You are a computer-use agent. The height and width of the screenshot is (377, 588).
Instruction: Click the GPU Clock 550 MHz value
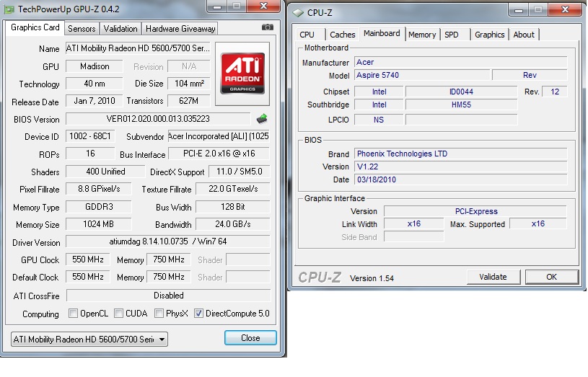[88, 260]
